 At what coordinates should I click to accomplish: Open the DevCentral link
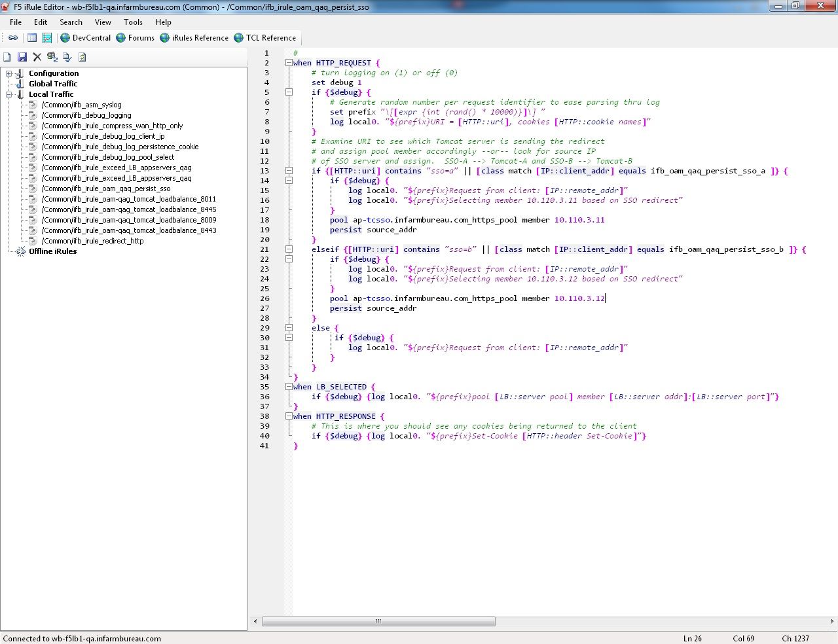pyautogui.click(x=91, y=38)
